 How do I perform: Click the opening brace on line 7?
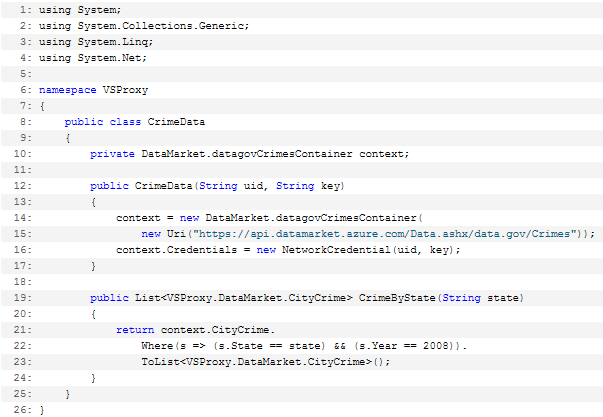tap(42, 106)
